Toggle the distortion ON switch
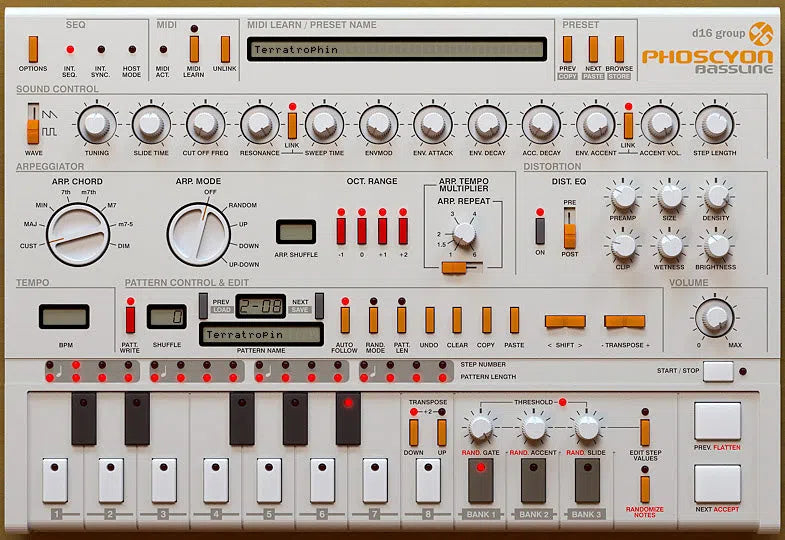785x540 pixels. pyautogui.click(x=541, y=231)
